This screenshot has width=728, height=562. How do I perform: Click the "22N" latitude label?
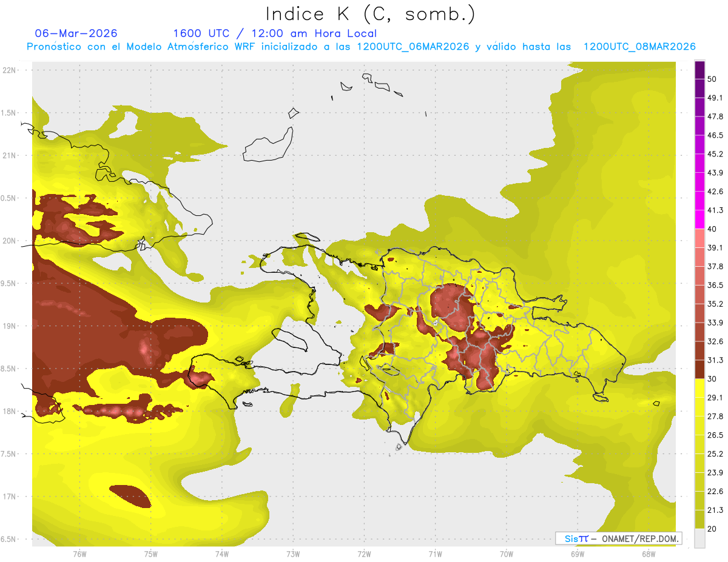tap(10, 70)
